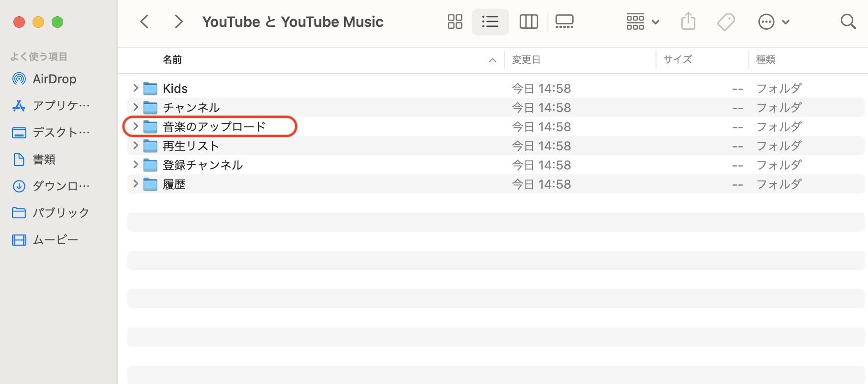Open 書類 in the sidebar
Viewport: 868px width, 384px height.
tap(33, 159)
